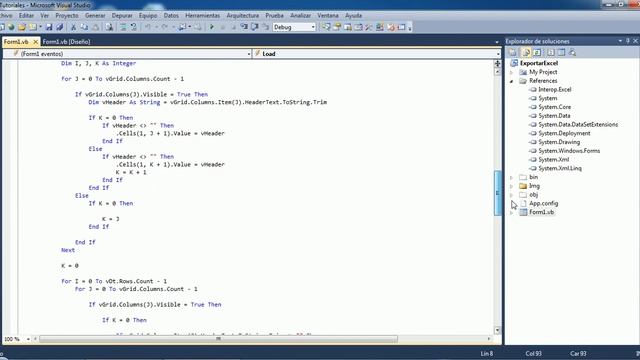Screen dimensions: 640x360
Task: Open the document tabs list dropdown
Action: tap(497, 42)
